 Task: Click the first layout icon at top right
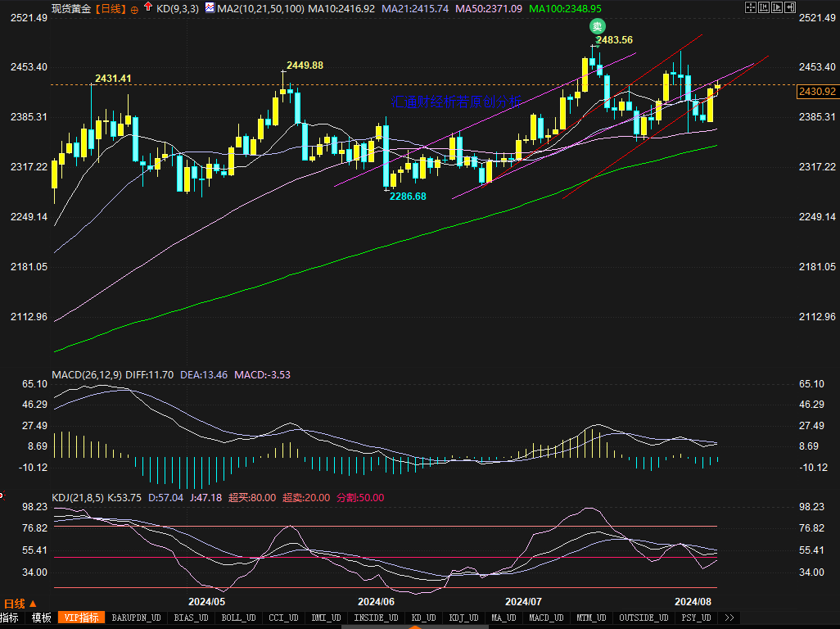[x=751, y=7]
